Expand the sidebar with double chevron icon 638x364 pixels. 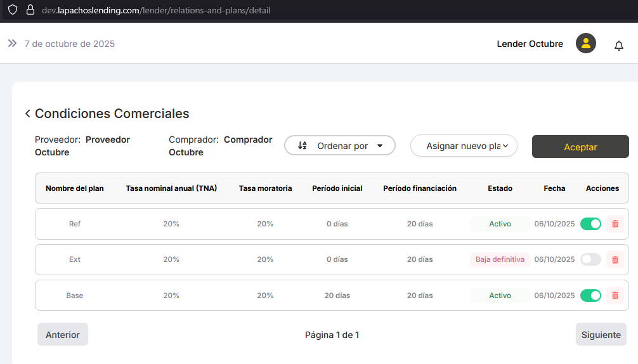(12, 44)
